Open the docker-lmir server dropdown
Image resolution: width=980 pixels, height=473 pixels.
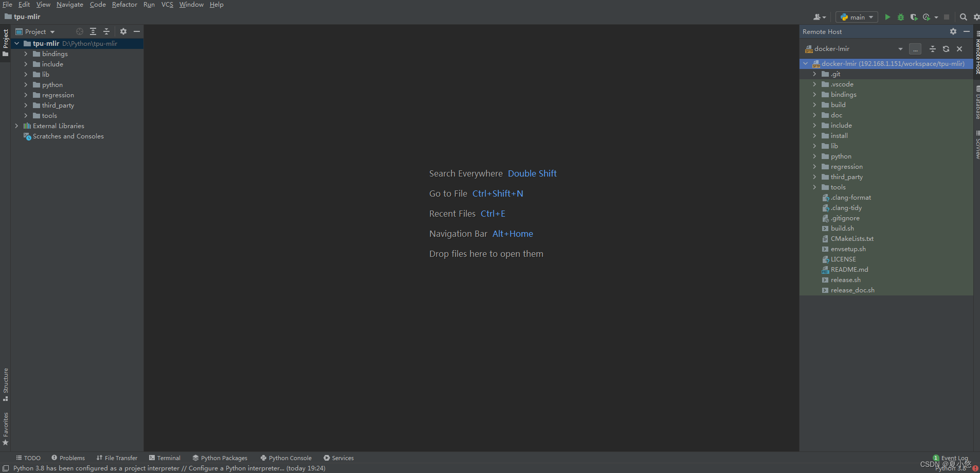click(854, 49)
